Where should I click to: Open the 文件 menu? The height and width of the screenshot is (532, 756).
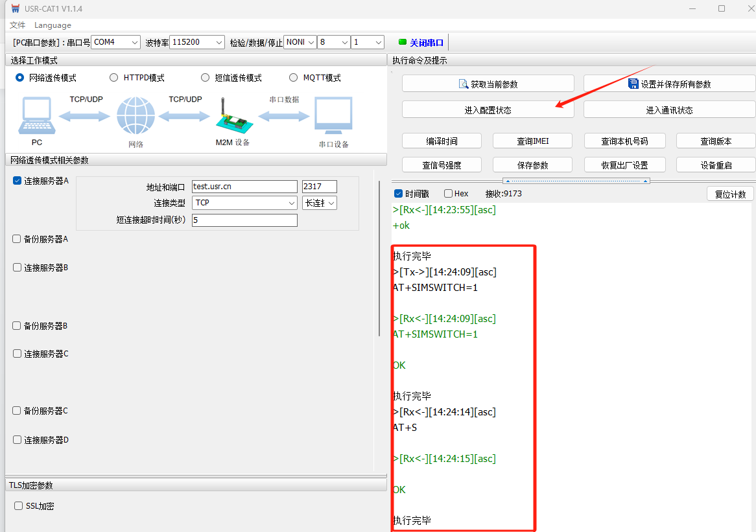[x=18, y=25]
